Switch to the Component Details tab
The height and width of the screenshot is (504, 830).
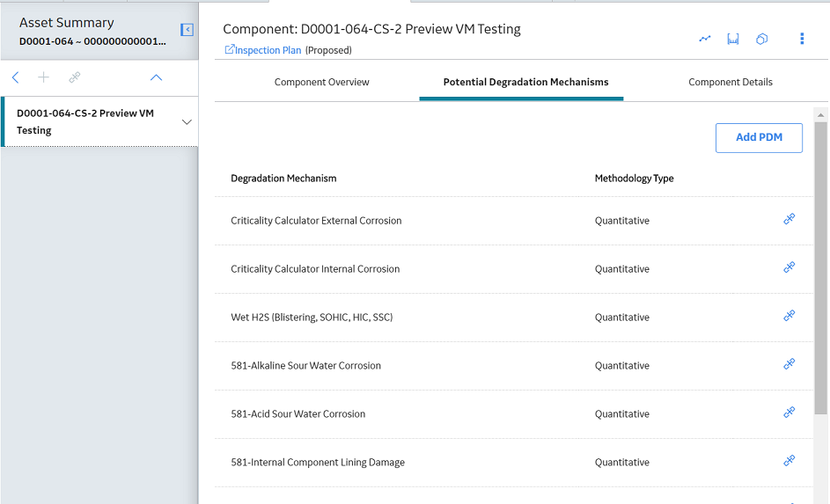[x=731, y=82]
